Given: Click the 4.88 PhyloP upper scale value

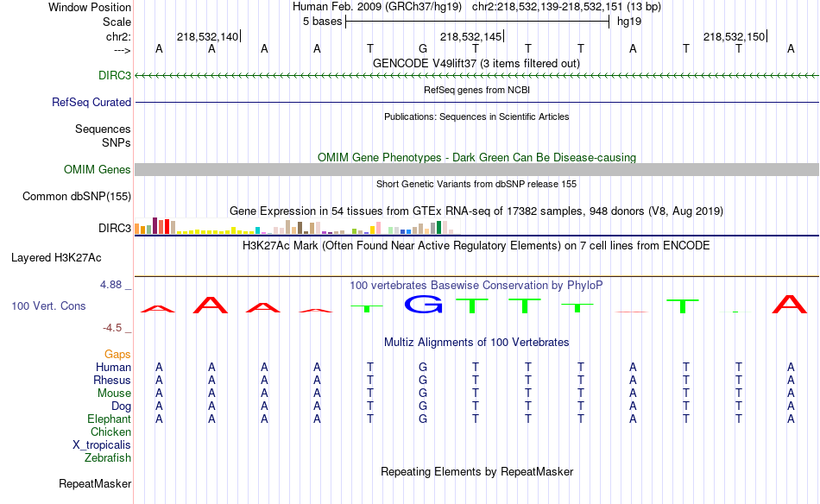Looking at the screenshot, I should click(x=110, y=285).
